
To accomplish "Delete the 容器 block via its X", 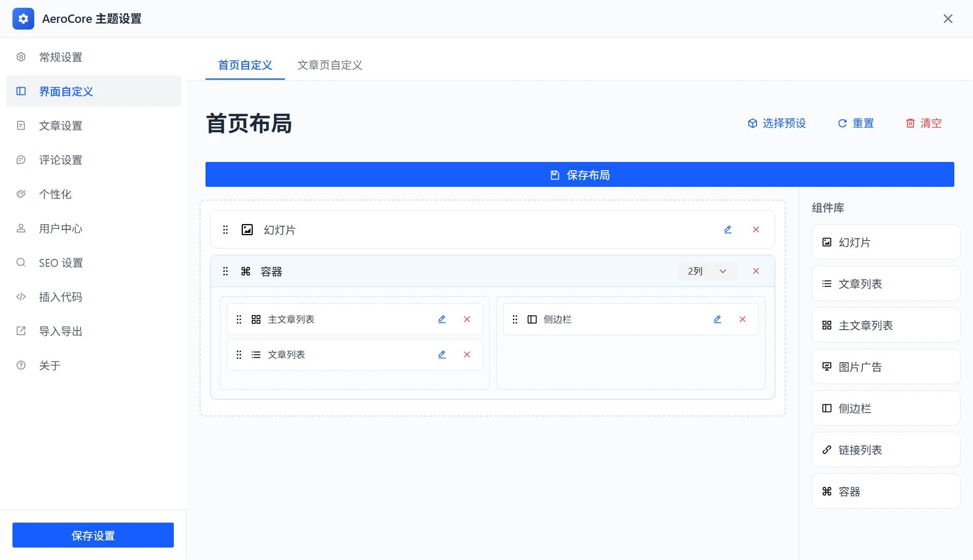I will coord(756,270).
